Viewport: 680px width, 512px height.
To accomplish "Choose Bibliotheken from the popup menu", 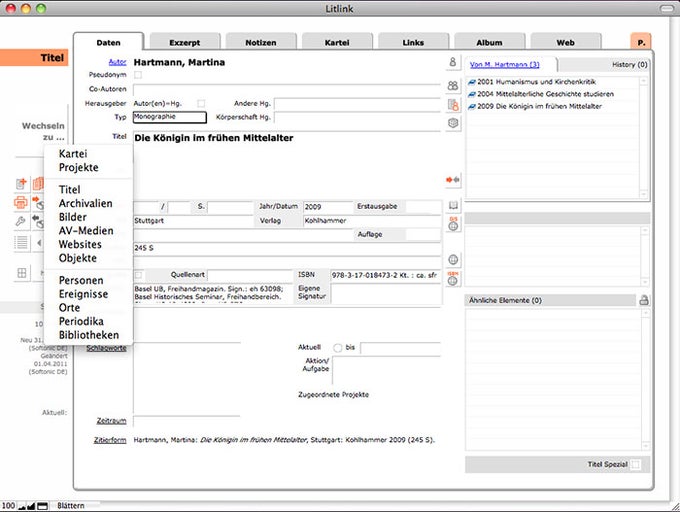I will pos(89,335).
